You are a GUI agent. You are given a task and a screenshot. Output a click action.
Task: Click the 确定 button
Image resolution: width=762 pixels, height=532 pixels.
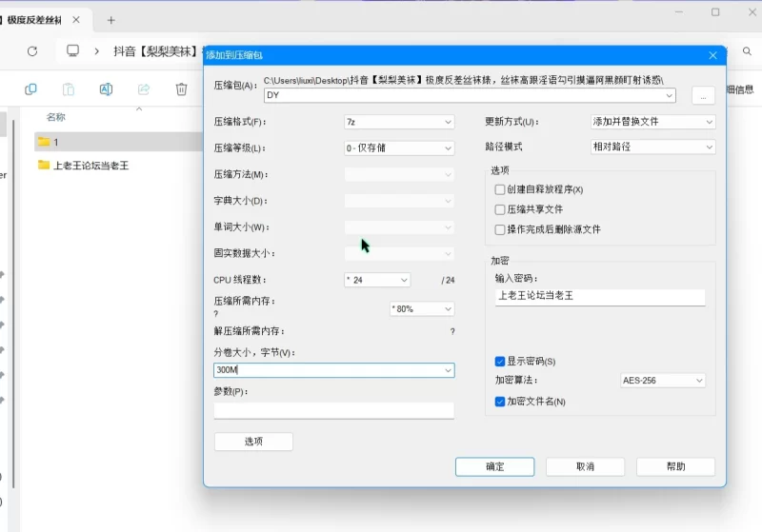coord(494,466)
